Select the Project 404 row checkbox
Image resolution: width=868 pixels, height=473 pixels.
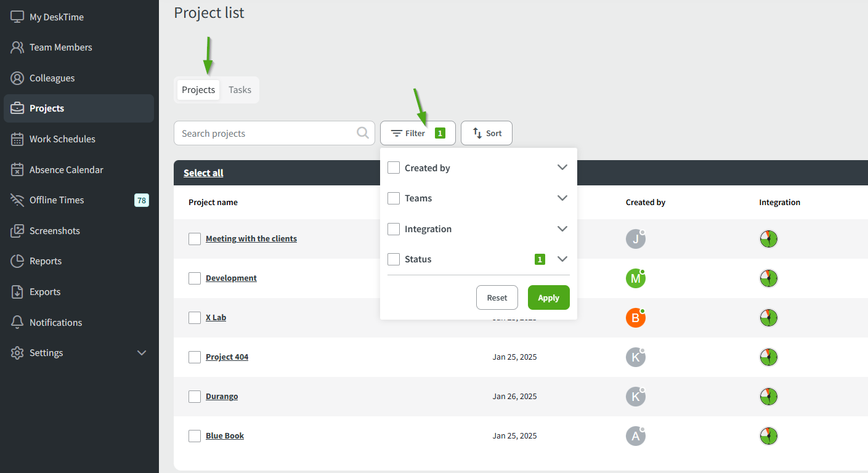tap(195, 357)
